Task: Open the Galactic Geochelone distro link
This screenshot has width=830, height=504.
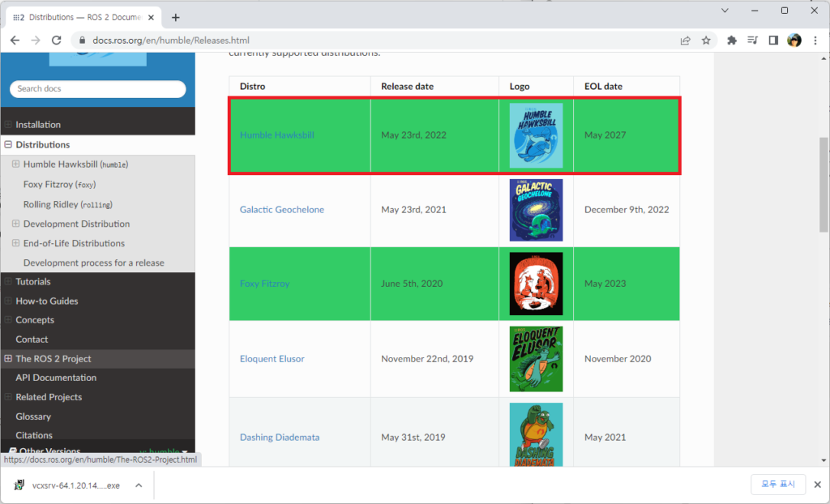Action: pos(281,210)
